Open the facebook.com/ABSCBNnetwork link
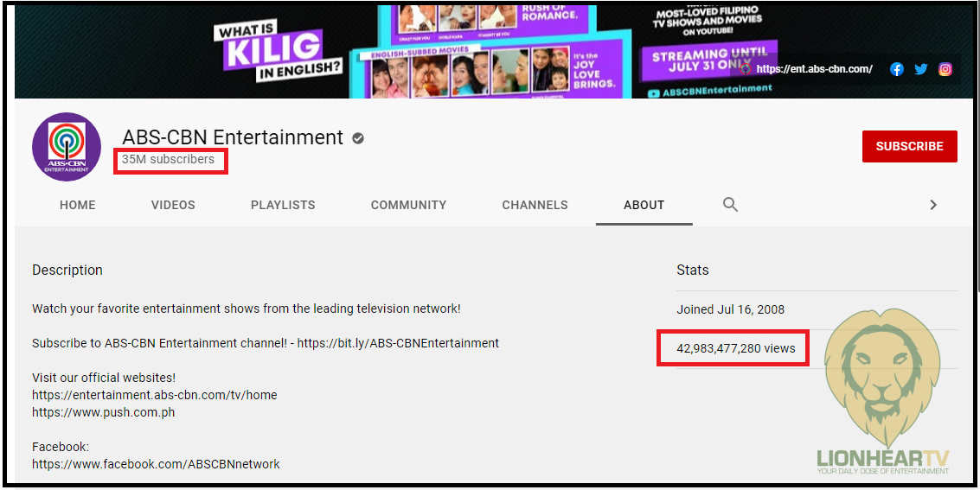The image size is (980, 490). click(157, 464)
